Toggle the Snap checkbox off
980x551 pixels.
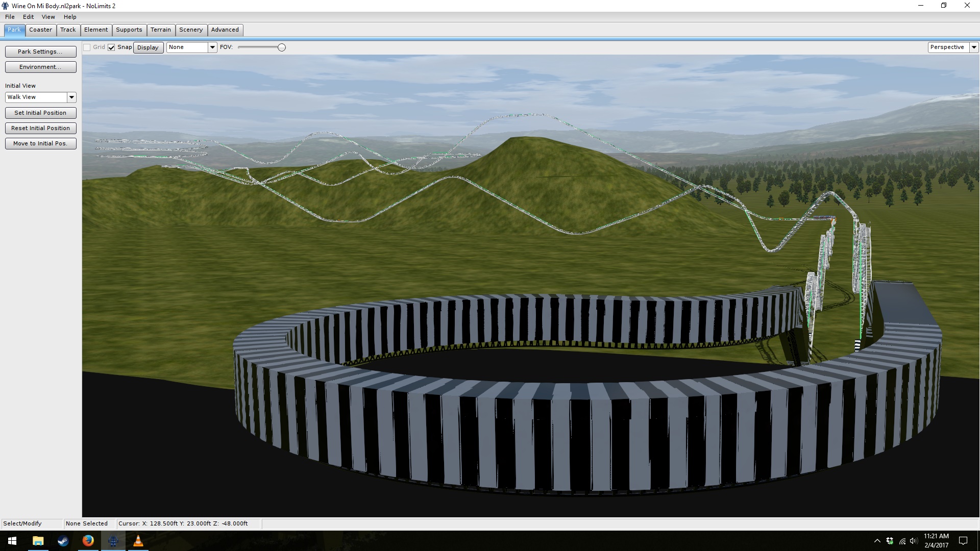[111, 47]
